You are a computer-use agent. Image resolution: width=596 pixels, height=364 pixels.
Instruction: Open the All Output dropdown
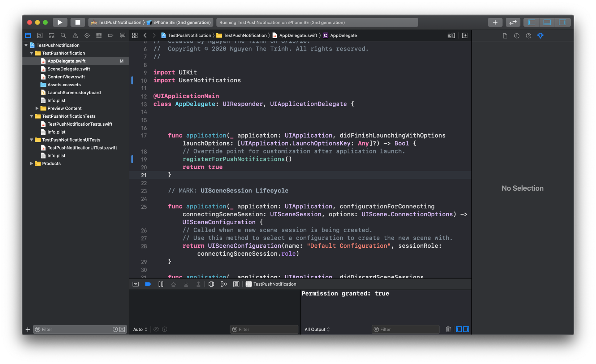click(x=317, y=329)
